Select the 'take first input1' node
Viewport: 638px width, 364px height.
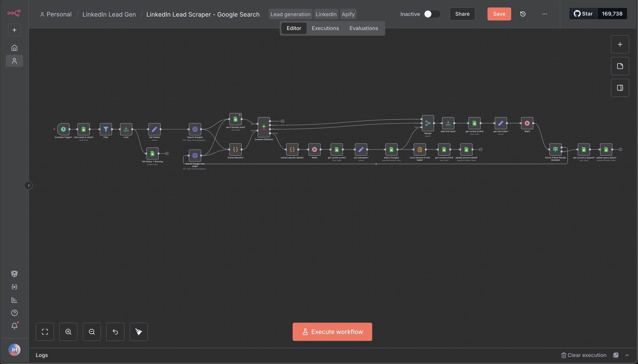(x=448, y=123)
